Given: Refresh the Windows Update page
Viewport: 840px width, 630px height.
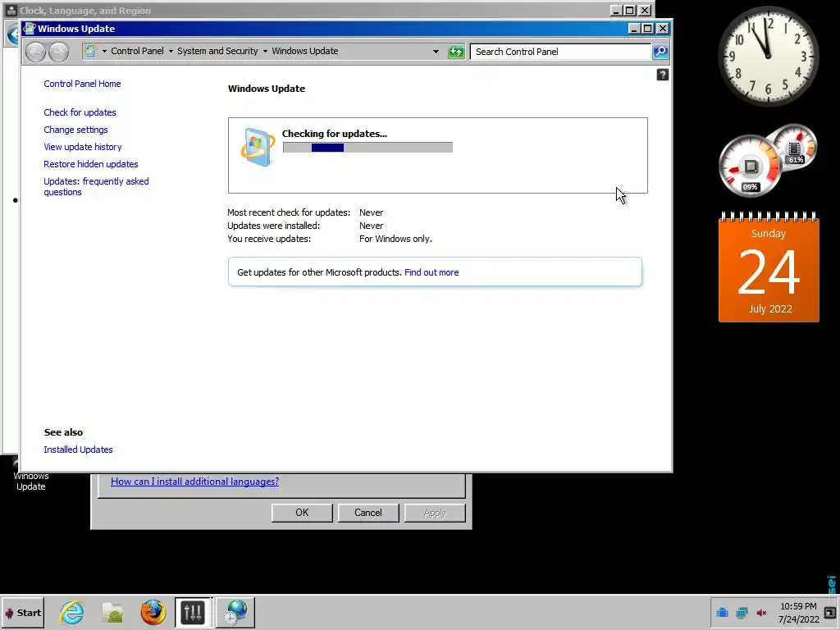Looking at the screenshot, I should (x=456, y=52).
